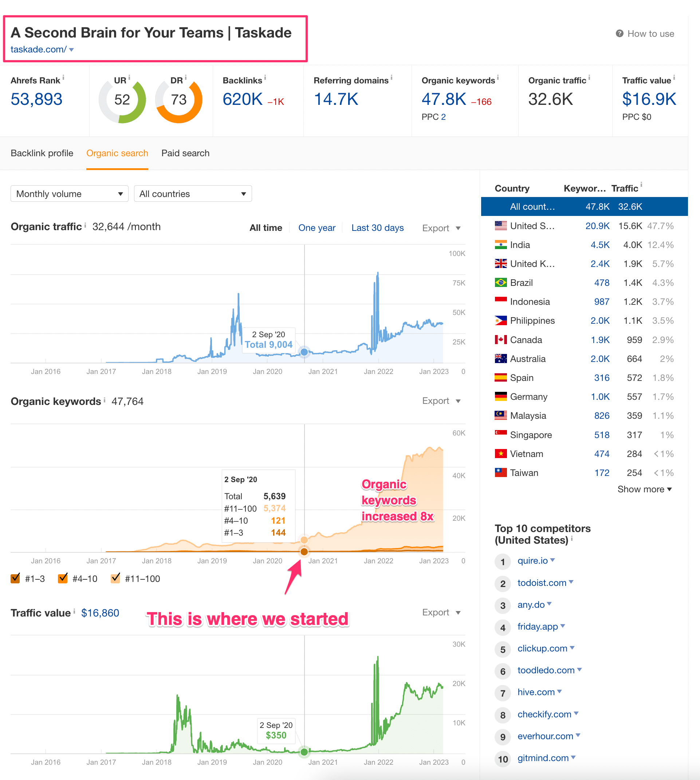Click the Spain flag icon
Screen dimensions: 700x780
[x=500, y=377]
